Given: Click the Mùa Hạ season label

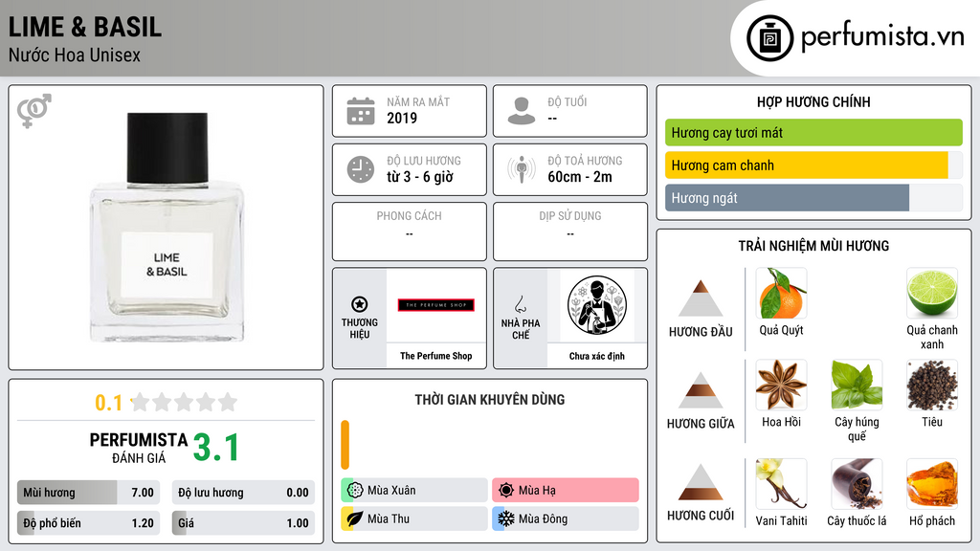Looking at the screenshot, I should [537, 491].
